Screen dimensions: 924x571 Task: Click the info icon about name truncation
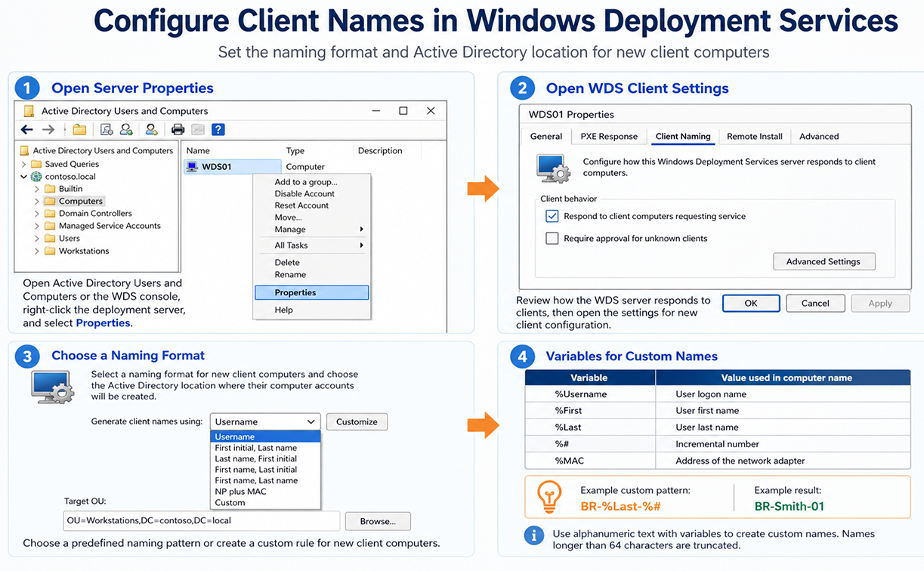(536, 535)
